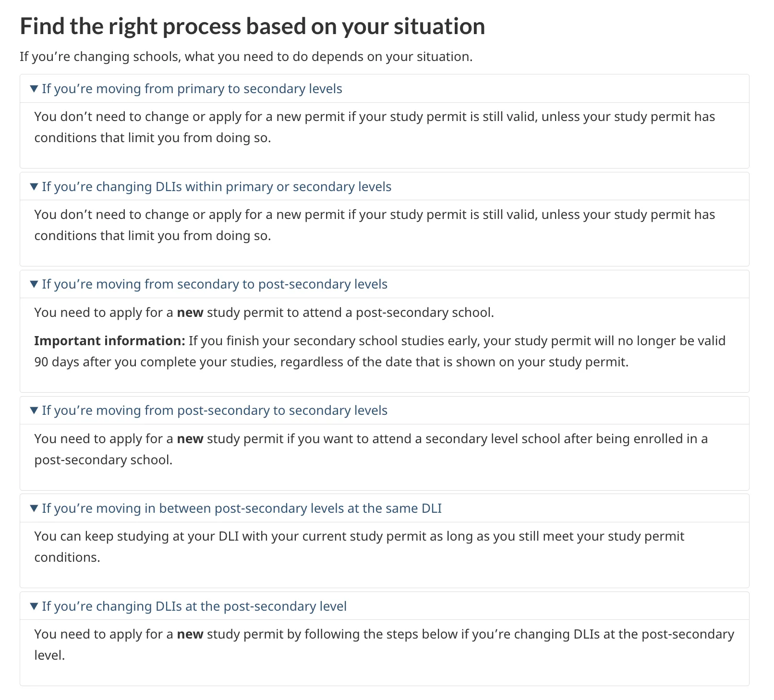Collapse the primary to secondary levels triangle
The image size is (774, 700).
(x=34, y=89)
